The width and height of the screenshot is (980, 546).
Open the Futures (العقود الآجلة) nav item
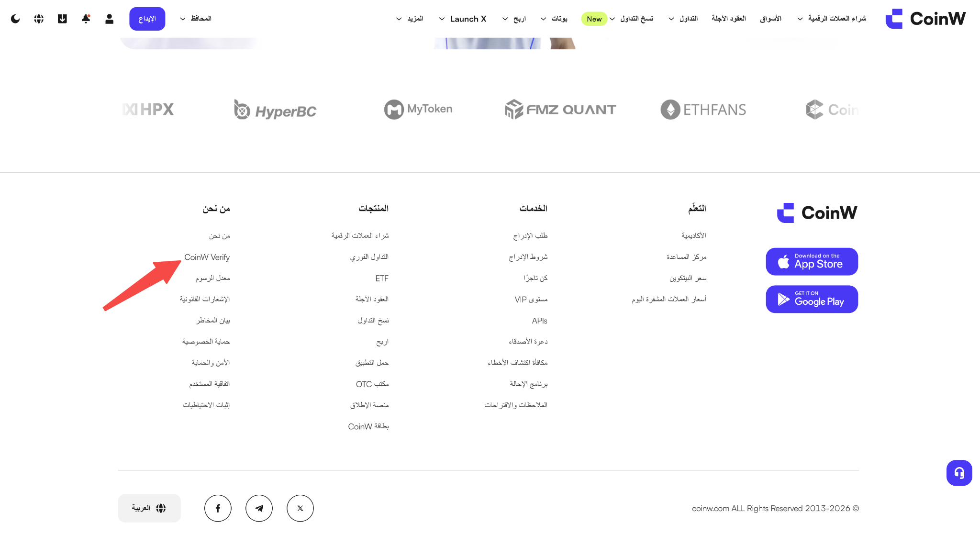point(728,19)
